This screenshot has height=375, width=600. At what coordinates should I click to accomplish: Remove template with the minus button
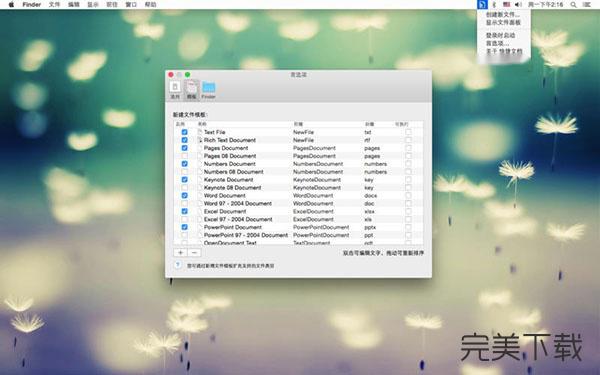point(194,253)
